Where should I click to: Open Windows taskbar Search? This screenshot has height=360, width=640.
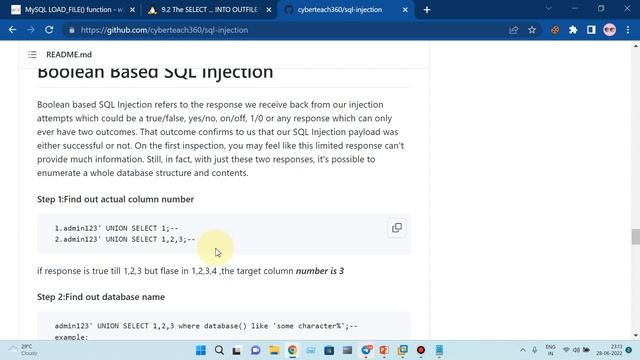(x=219, y=350)
